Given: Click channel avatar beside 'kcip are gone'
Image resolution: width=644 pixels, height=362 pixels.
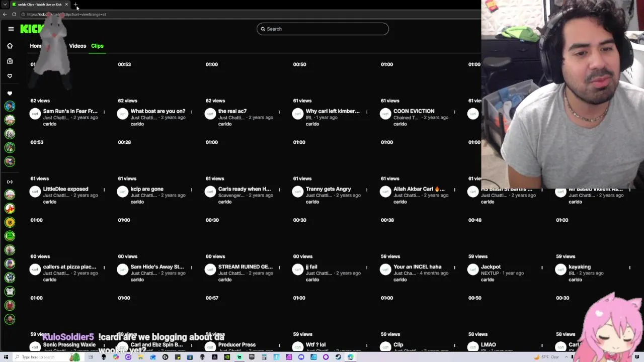Looking at the screenshot, I should pos(122,192).
